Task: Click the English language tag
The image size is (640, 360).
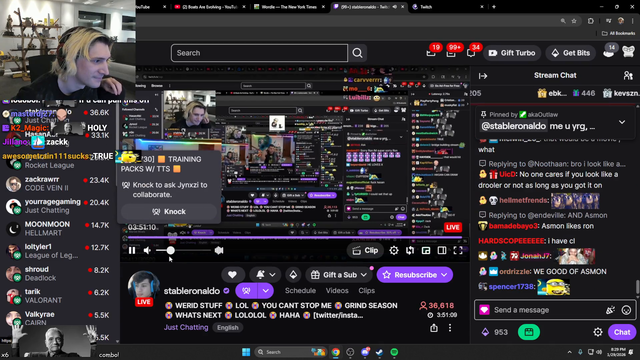Action: [228, 328]
